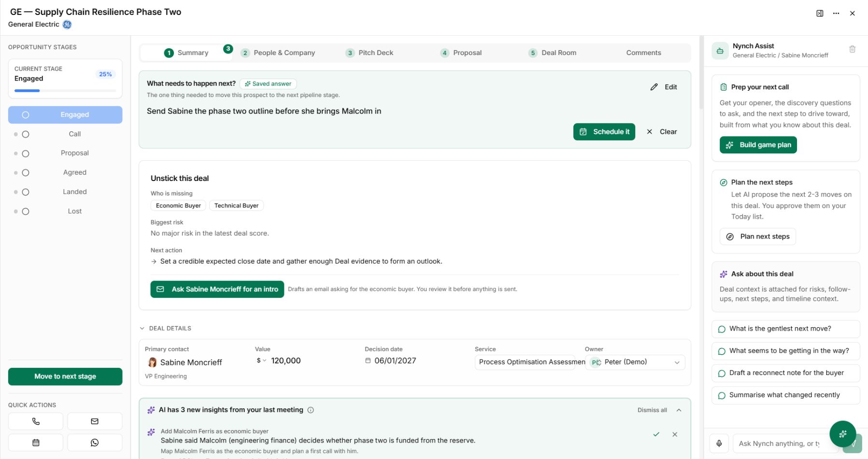This screenshot has height=459, width=868.
Task: Open the currency selector next to value
Action: coord(261,361)
